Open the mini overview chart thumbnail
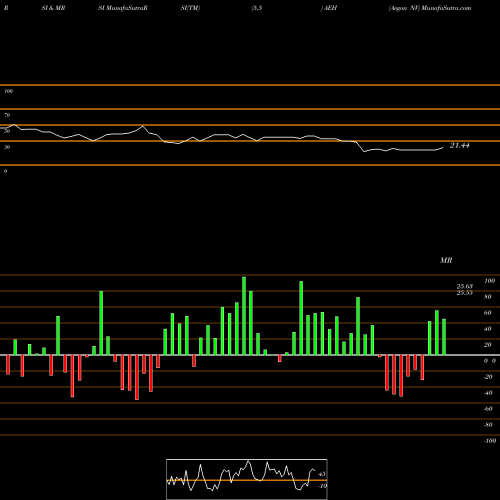 point(247,479)
